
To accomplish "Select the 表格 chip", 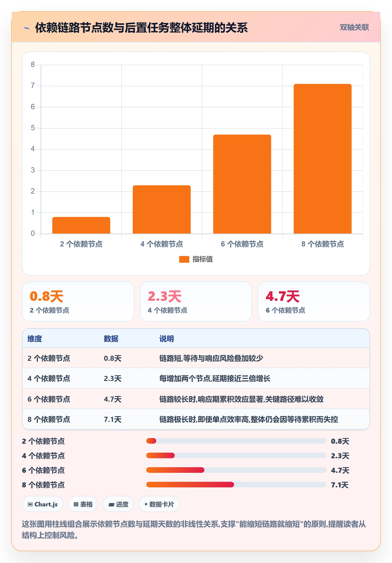I will pos(83,504).
